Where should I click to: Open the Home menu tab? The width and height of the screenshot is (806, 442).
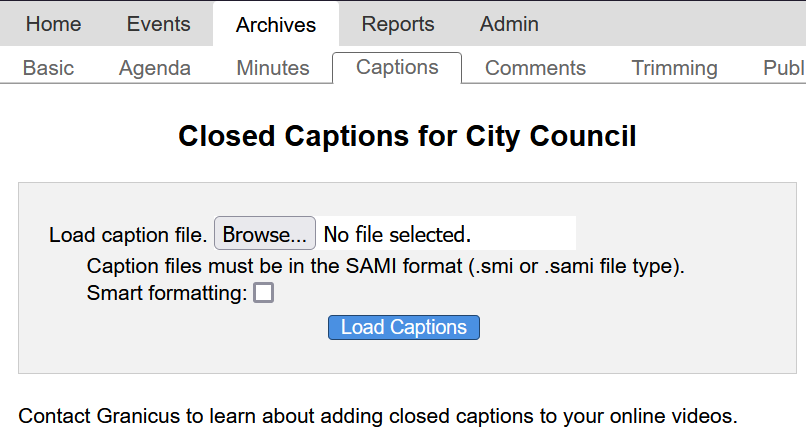coord(53,24)
